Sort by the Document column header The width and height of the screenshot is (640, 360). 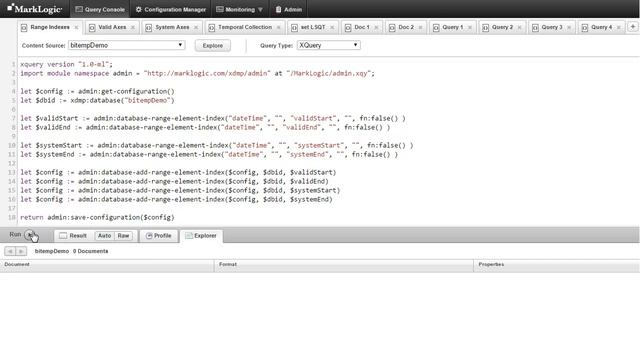[x=107, y=264]
